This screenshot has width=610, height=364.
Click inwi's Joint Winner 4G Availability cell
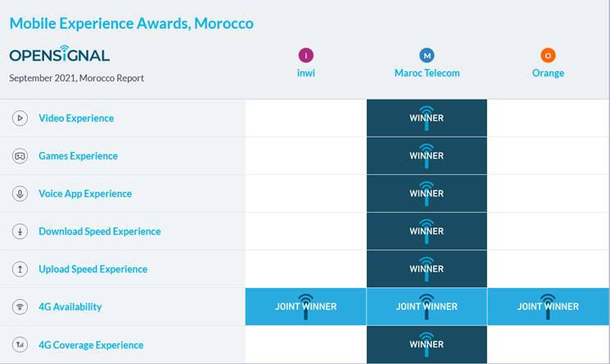tap(305, 307)
